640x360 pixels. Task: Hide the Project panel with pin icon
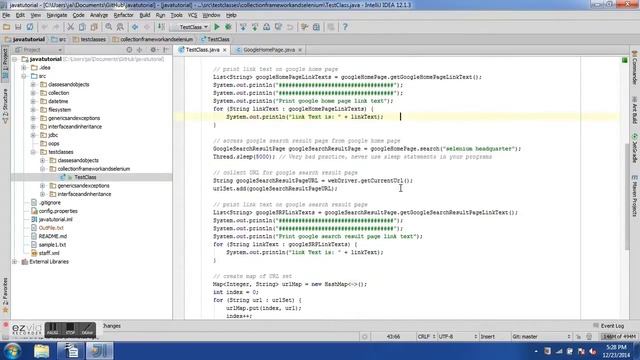pyautogui.click(x=166, y=50)
